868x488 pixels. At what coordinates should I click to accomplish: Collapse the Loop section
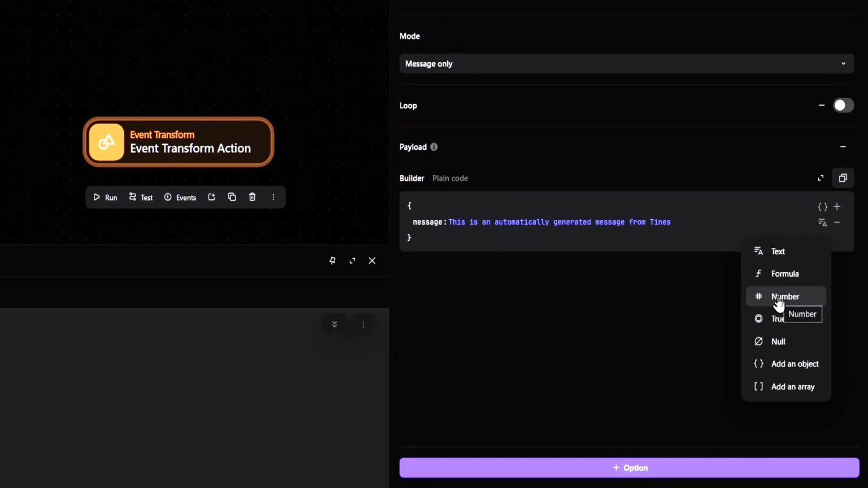(821, 106)
